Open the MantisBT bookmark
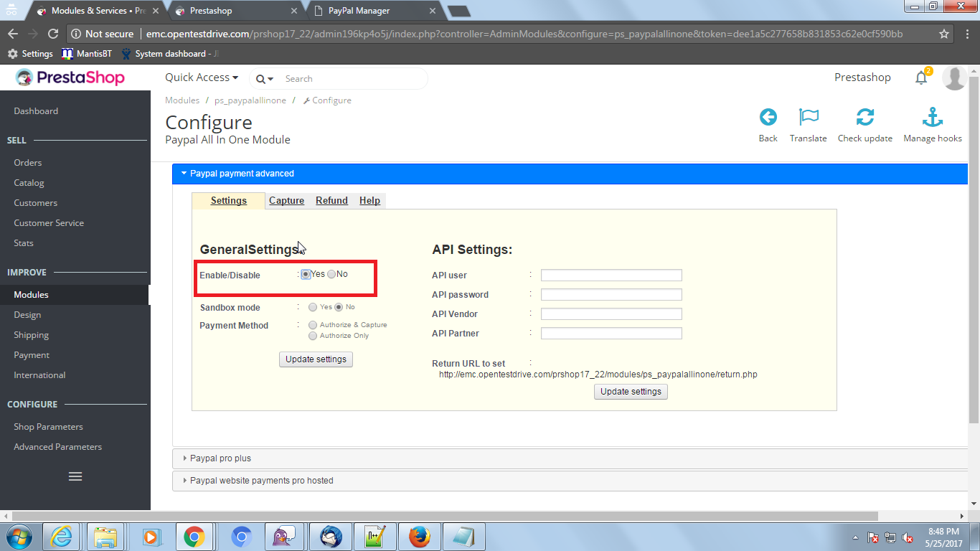 tap(87, 54)
